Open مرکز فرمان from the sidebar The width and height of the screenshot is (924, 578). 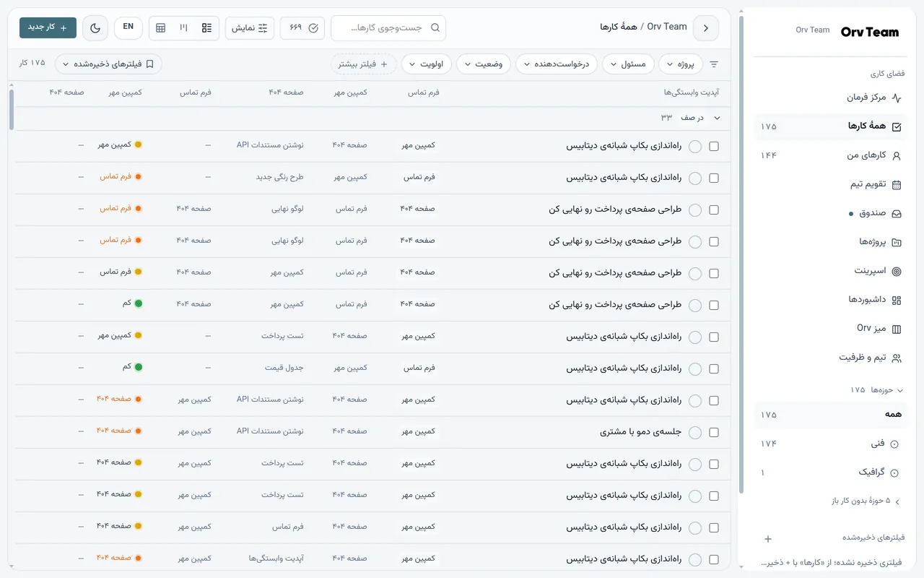[831, 98]
